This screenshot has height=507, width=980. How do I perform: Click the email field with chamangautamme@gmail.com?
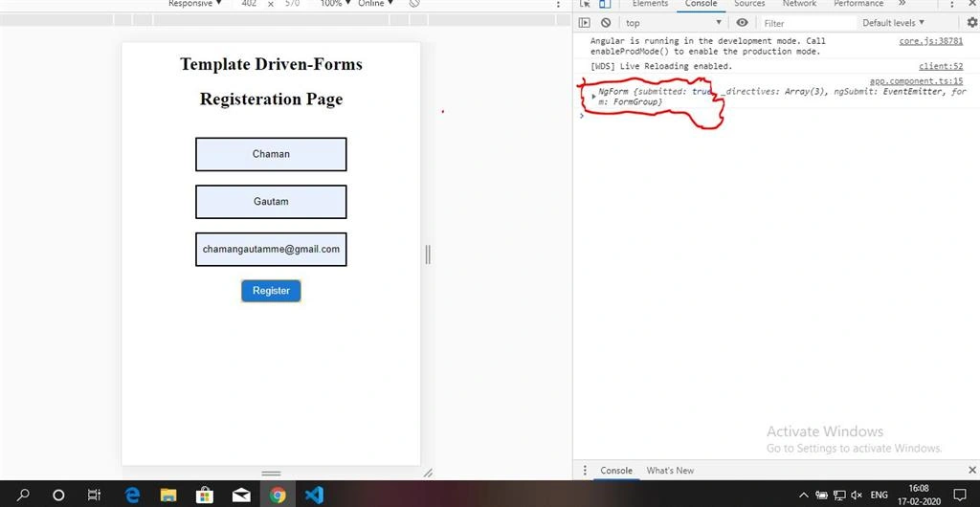[271, 249]
